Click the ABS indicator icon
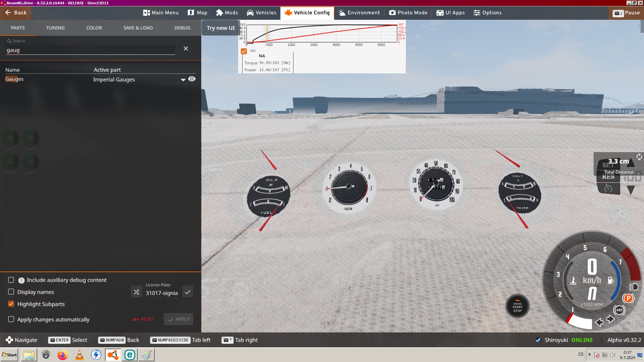This screenshot has width=644, height=362. click(619, 310)
